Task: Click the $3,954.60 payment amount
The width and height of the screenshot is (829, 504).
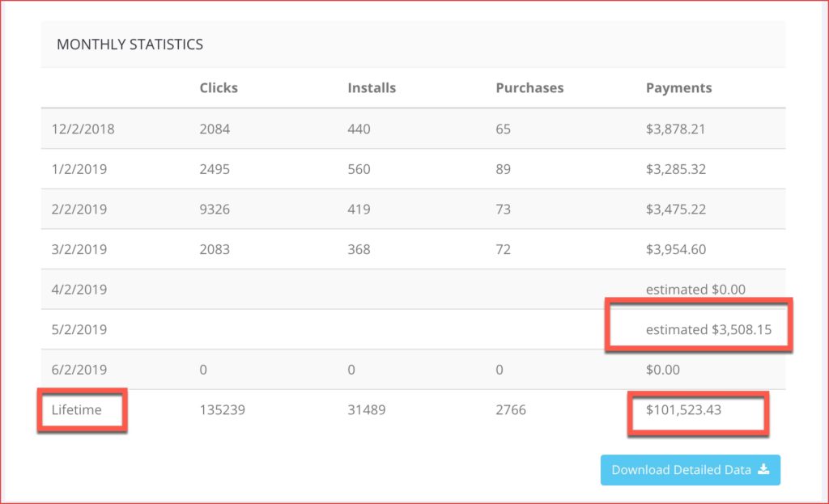Action: (x=676, y=249)
